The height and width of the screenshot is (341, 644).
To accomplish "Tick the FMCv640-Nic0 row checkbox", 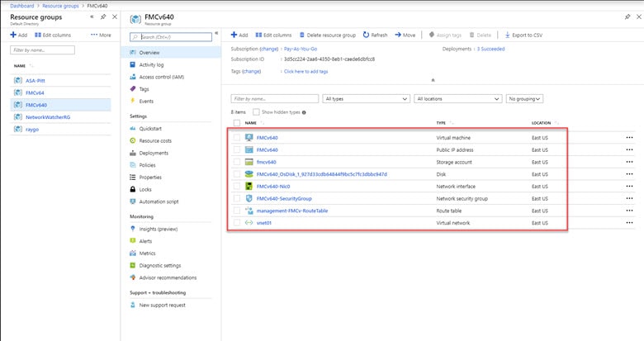I will pyautogui.click(x=237, y=187).
